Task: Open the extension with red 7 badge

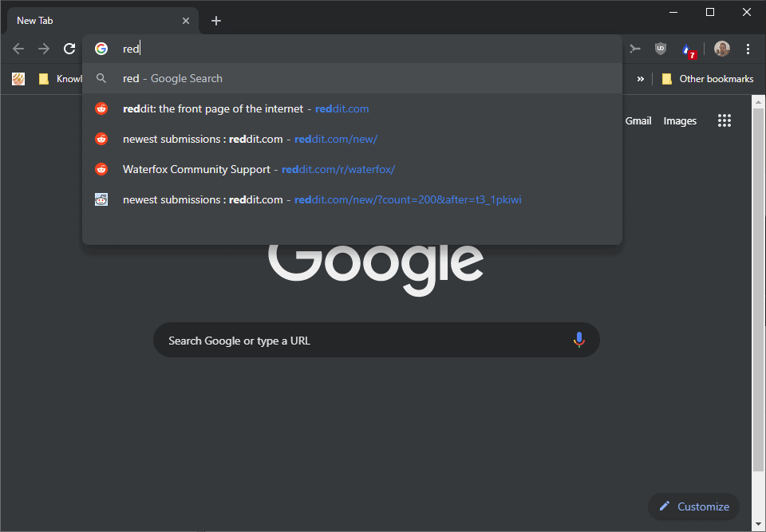Action: [689, 49]
